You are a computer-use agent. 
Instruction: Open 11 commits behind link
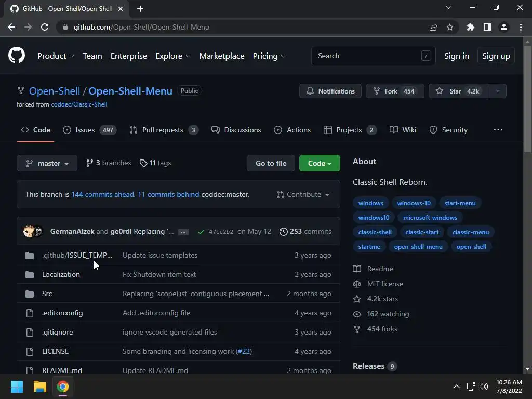pyautogui.click(x=168, y=194)
